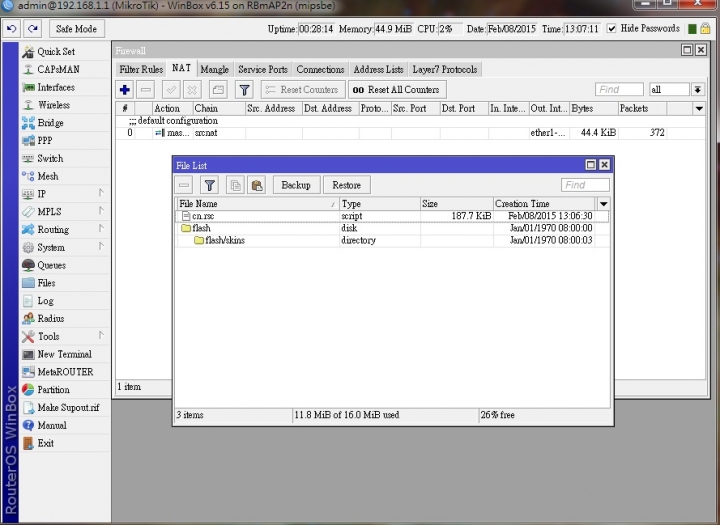Image resolution: width=720 pixels, height=525 pixels.
Task: Click Exit in the sidebar
Action: 65,443
